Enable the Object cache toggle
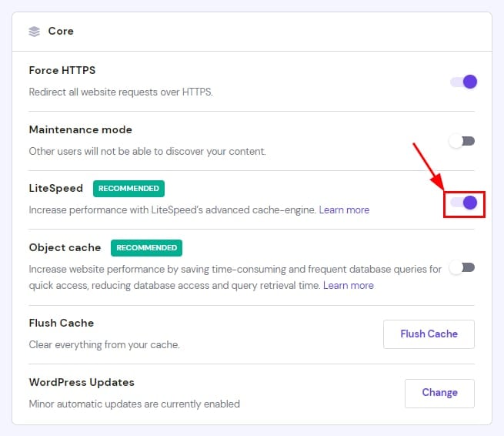This screenshot has width=504, height=436. pos(462,267)
